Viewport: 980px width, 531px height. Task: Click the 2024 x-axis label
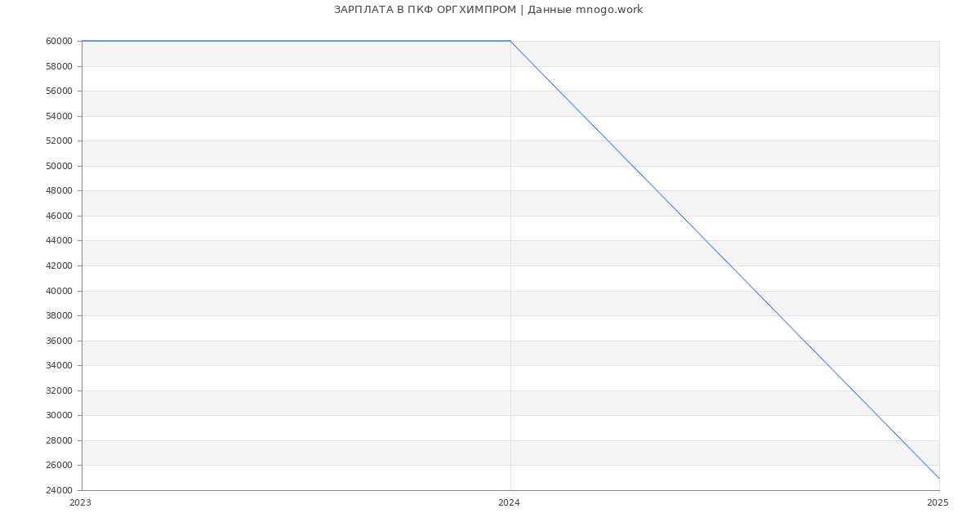point(509,503)
